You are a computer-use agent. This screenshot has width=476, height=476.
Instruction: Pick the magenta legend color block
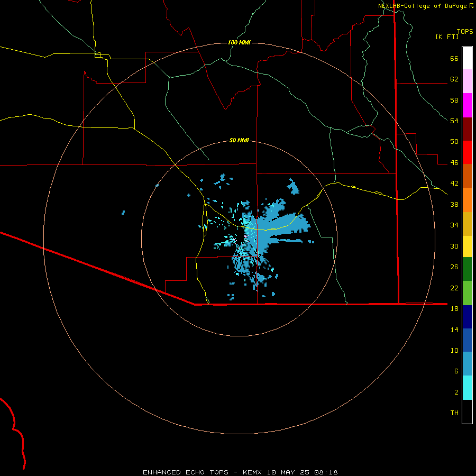pos(467,105)
